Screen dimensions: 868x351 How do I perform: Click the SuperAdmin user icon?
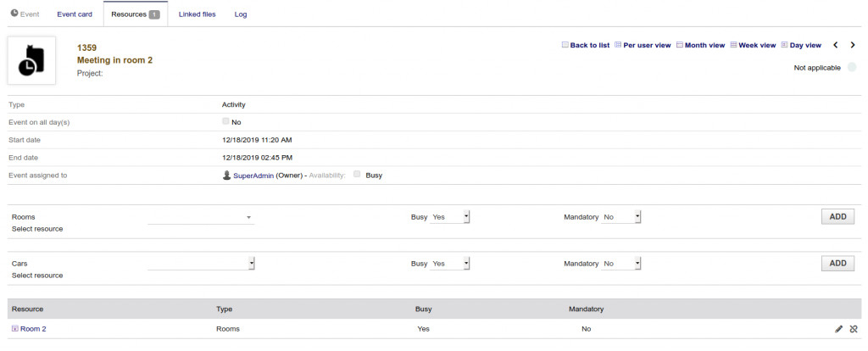(226, 175)
